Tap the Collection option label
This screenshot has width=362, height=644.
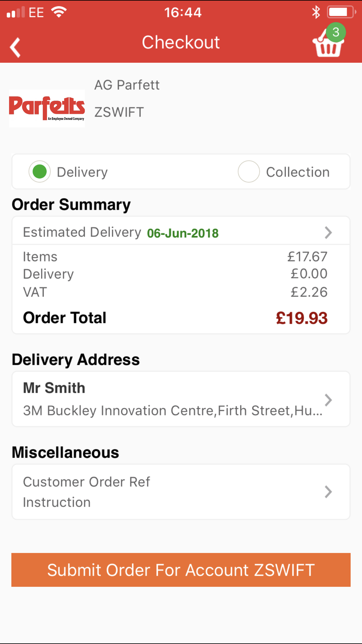tap(298, 172)
